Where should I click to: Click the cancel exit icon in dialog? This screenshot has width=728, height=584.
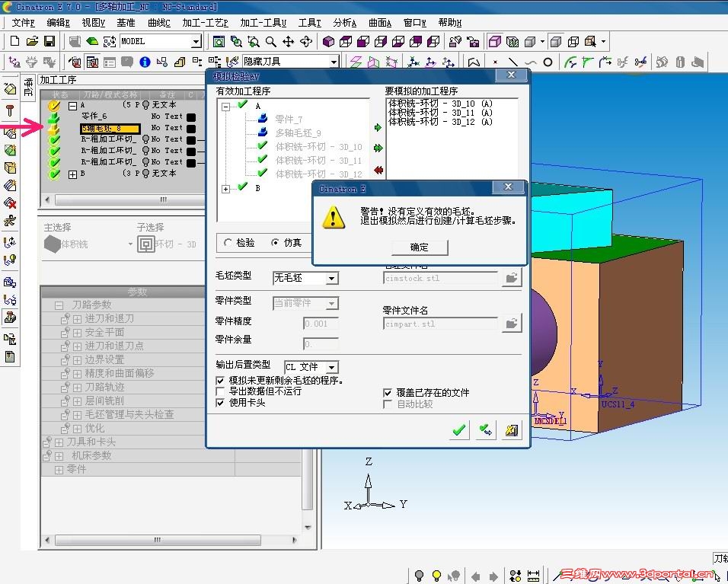point(512,430)
